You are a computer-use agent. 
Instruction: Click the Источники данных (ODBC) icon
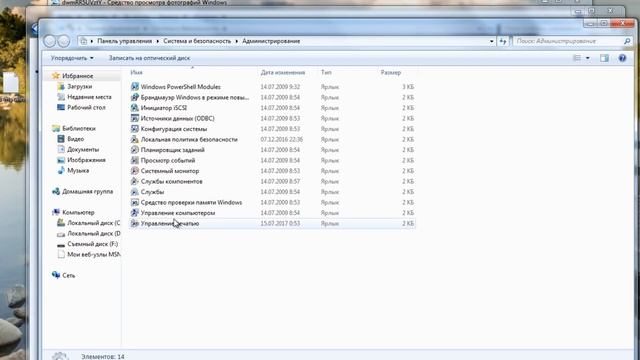click(135, 118)
